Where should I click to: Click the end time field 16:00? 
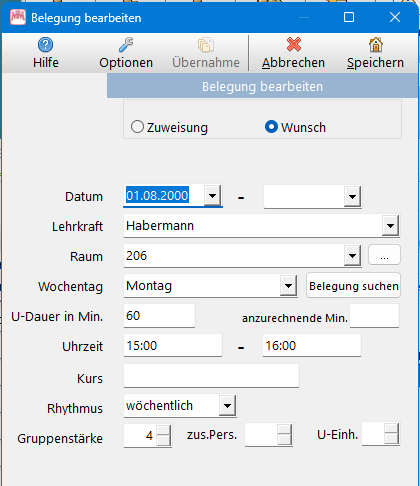(312, 345)
